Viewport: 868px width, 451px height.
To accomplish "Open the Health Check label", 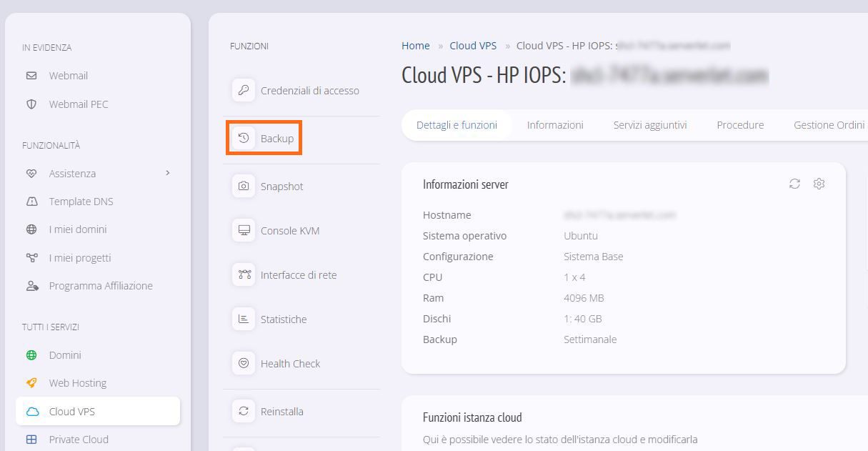I will pos(290,364).
